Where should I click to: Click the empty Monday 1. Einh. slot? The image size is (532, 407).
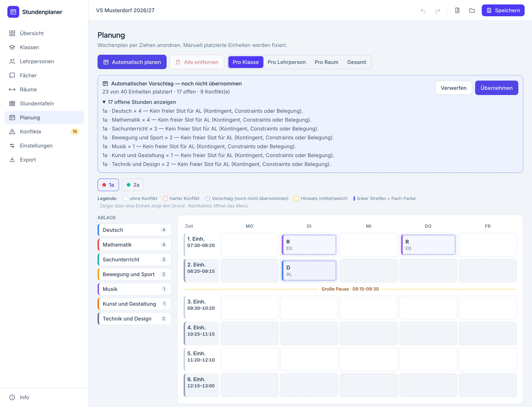click(x=249, y=245)
